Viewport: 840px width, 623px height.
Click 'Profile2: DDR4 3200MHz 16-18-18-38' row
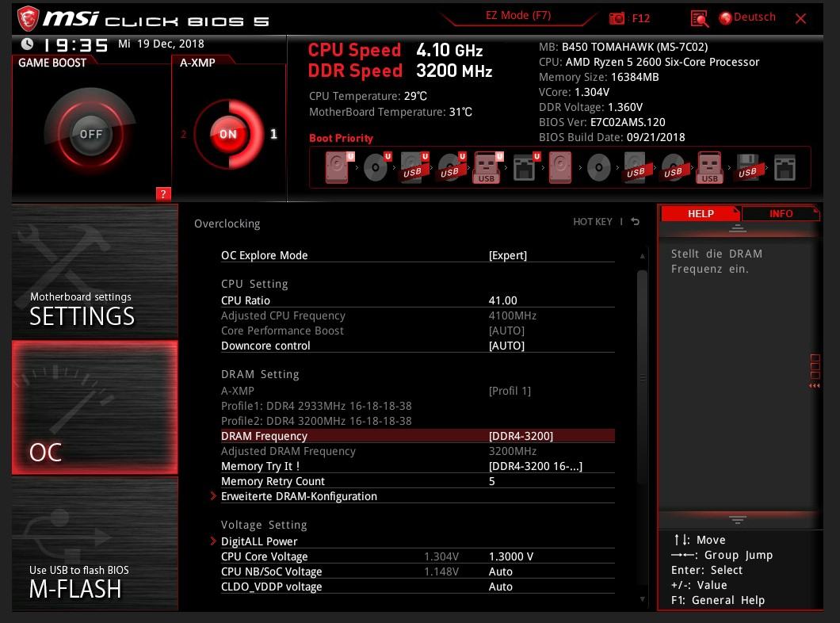(x=316, y=421)
